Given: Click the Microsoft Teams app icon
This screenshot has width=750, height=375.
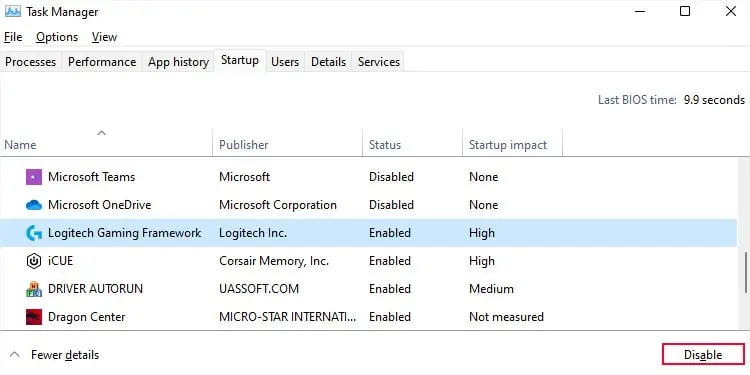Looking at the screenshot, I should 33,177.
